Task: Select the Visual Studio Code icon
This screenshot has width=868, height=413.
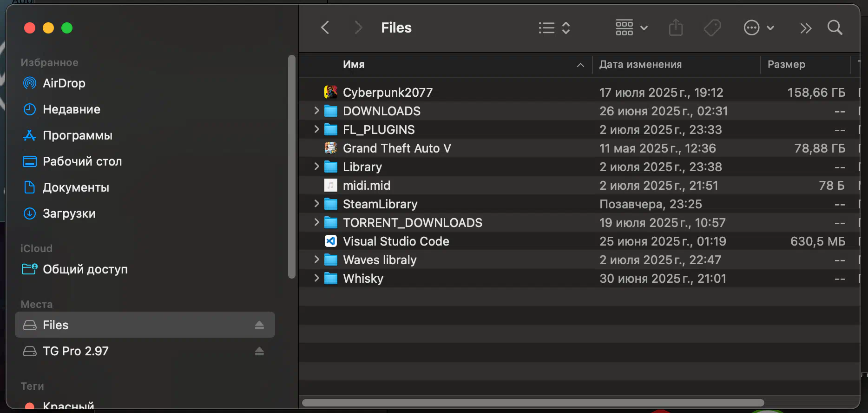Action: (x=331, y=241)
